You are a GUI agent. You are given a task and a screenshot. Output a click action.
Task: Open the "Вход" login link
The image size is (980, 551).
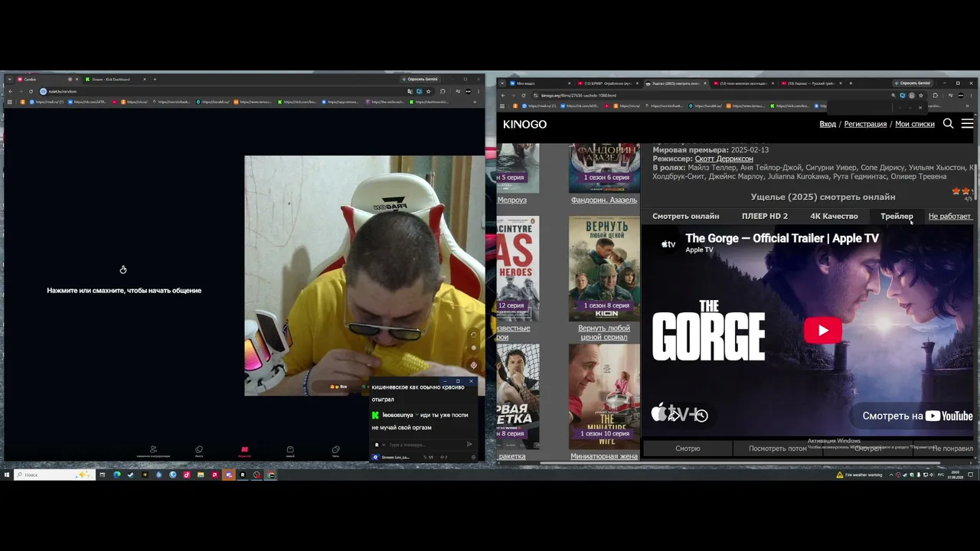coord(828,124)
